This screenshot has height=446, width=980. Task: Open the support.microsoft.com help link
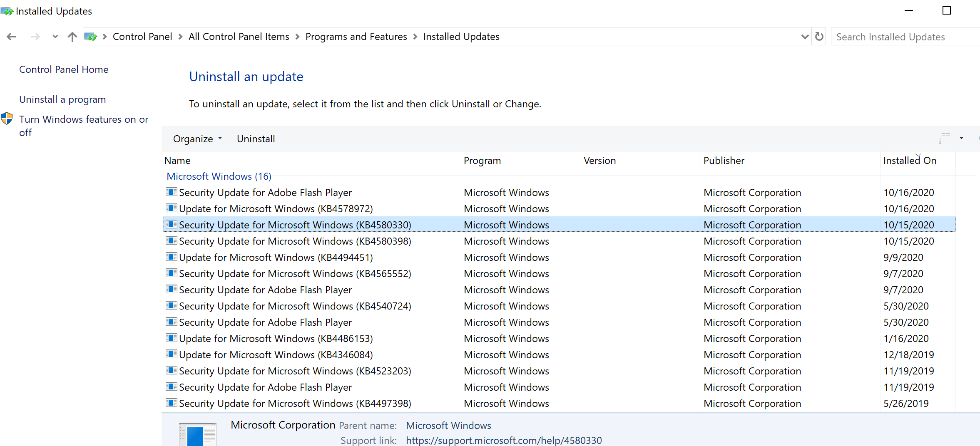[x=504, y=440]
